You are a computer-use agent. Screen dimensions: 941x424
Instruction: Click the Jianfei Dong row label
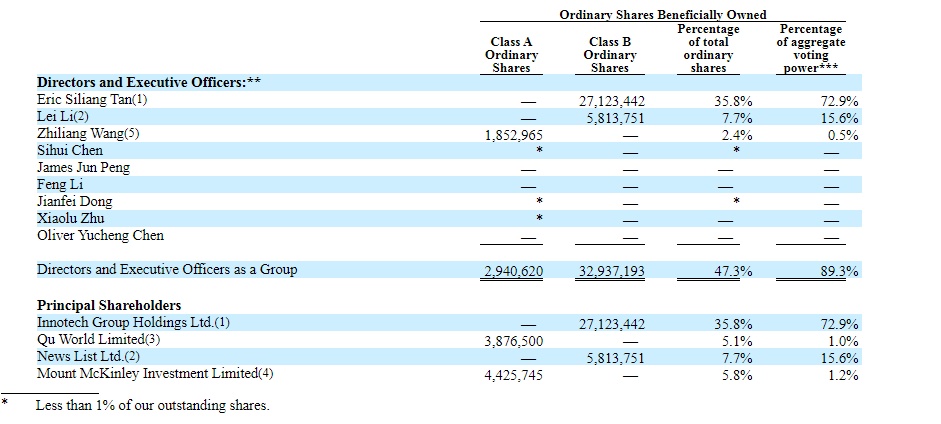(x=75, y=202)
